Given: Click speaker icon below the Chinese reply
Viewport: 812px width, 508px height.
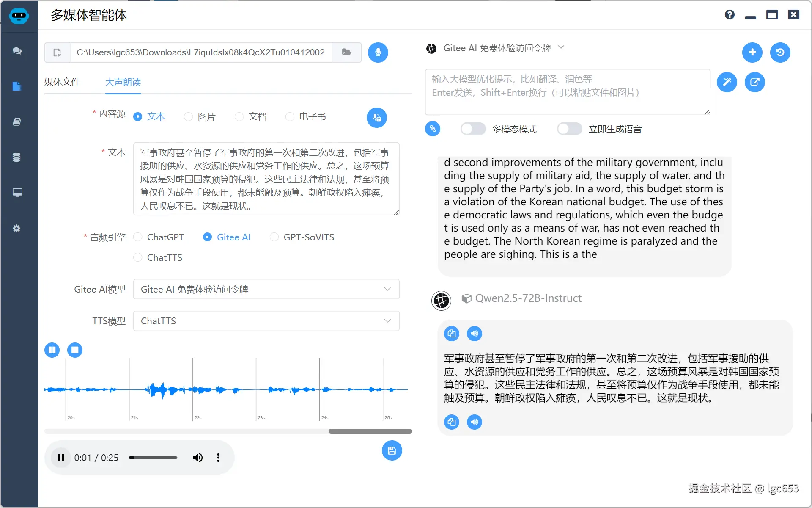Looking at the screenshot, I should pos(474,422).
